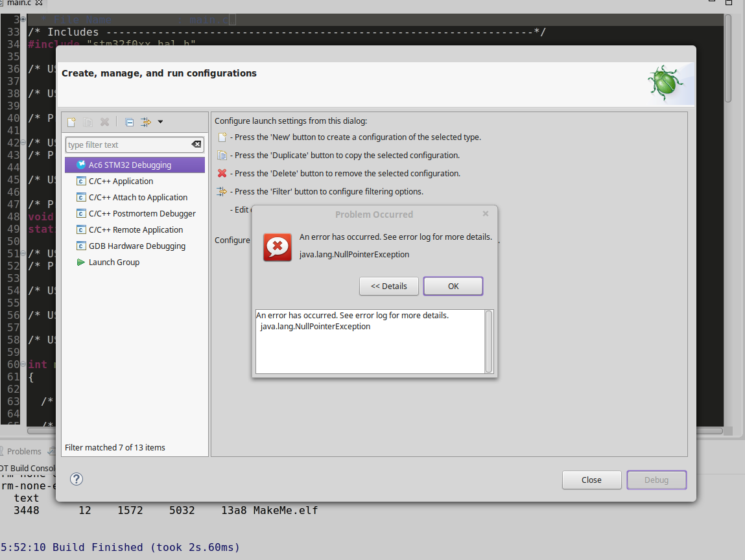
Task: Clear the filter text field
Action: tap(196, 145)
